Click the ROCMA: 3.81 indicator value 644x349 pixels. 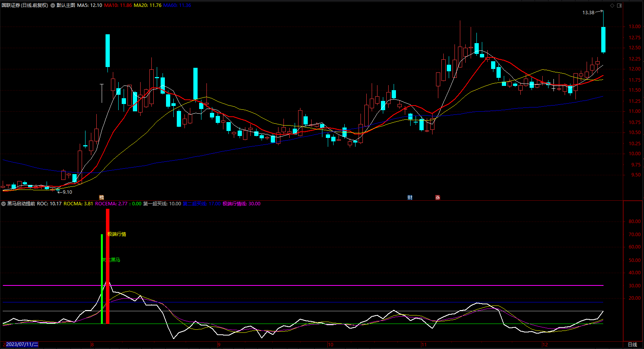click(78, 204)
